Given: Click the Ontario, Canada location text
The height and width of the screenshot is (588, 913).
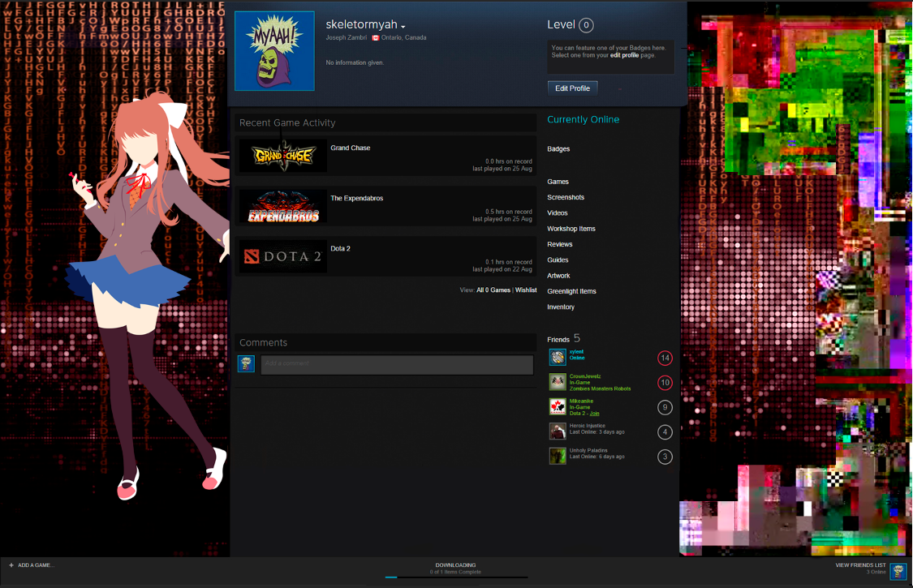Looking at the screenshot, I should pos(403,37).
